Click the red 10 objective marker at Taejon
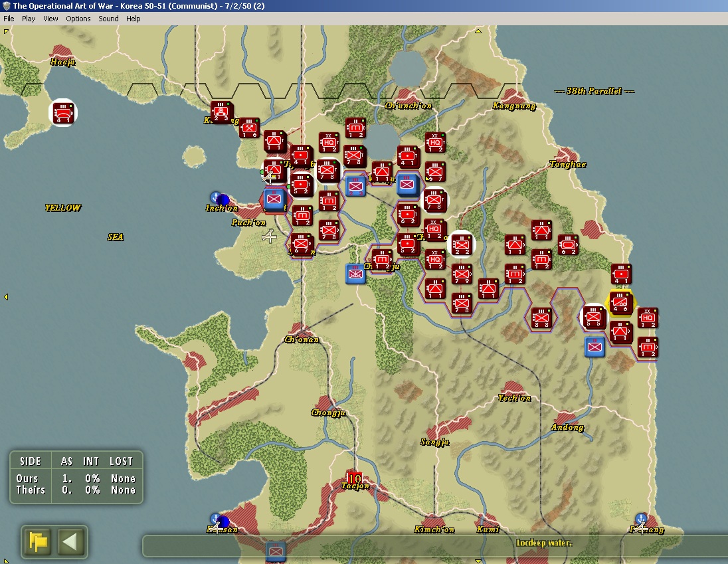728x564 pixels. point(354,478)
